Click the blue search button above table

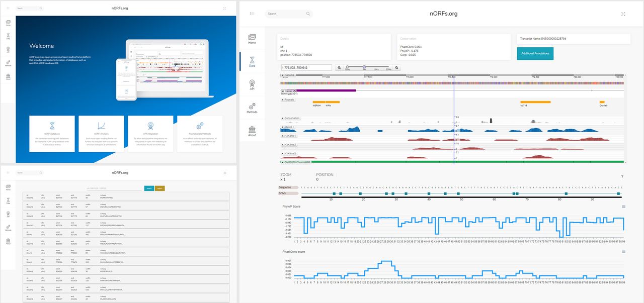click(149, 188)
